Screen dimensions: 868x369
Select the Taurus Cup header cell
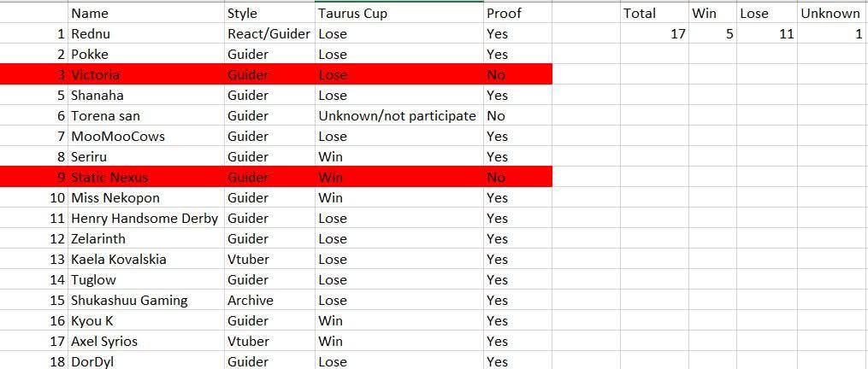[x=399, y=14]
